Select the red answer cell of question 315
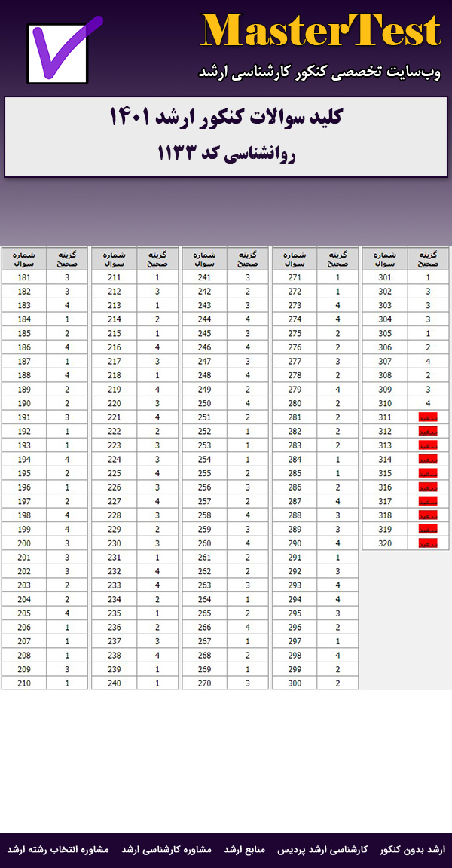452x868 pixels. click(428, 472)
